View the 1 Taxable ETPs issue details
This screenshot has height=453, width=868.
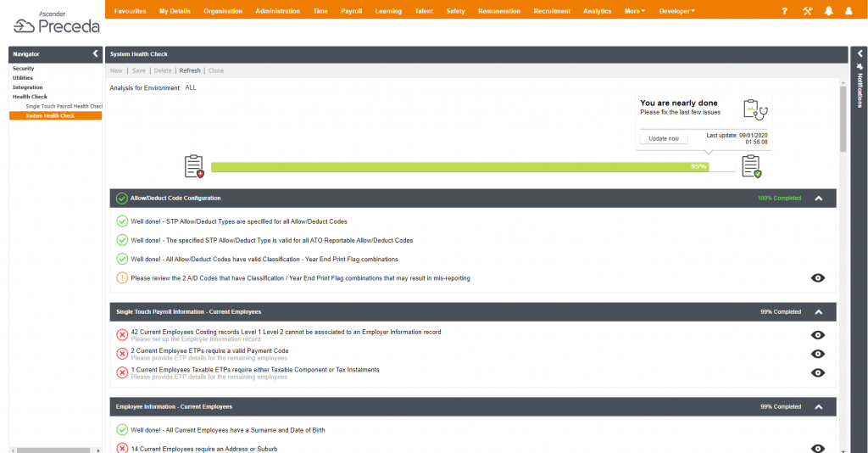[818, 372]
